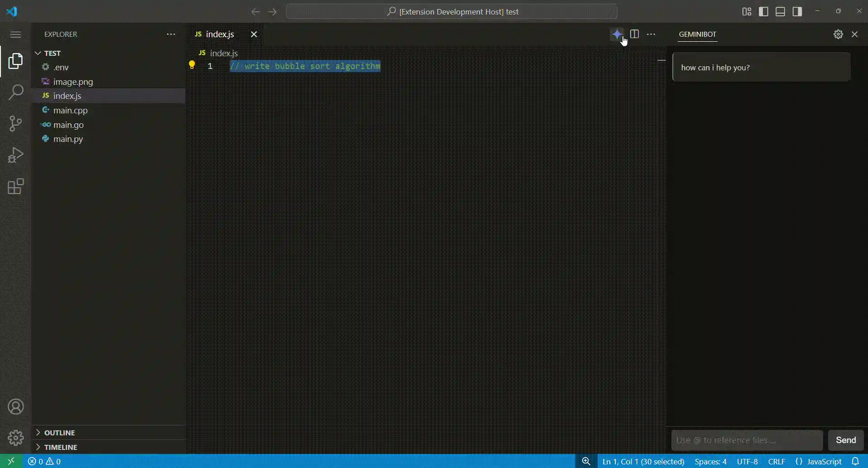Send the chat message
This screenshot has width=868, height=468.
click(846, 440)
